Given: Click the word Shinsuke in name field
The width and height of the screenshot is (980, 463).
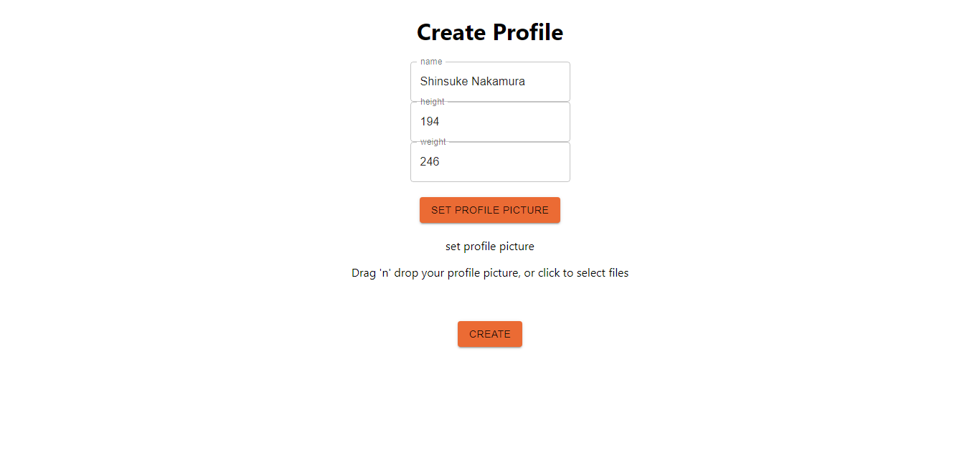Looking at the screenshot, I should pyautogui.click(x=444, y=82).
